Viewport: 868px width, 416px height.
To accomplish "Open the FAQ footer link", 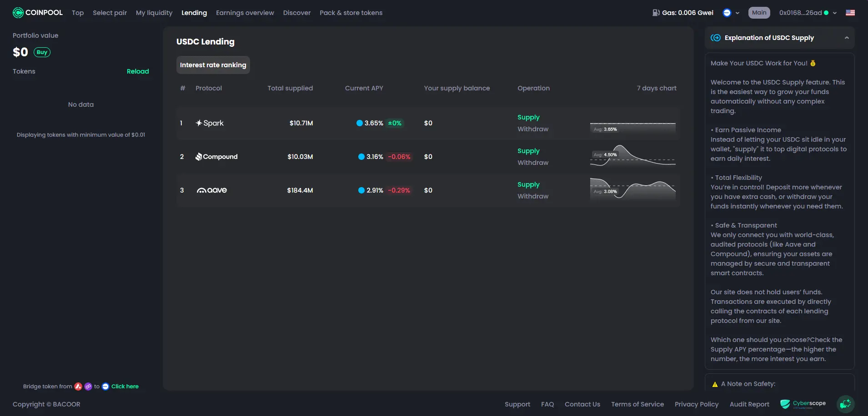I will [x=547, y=404].
